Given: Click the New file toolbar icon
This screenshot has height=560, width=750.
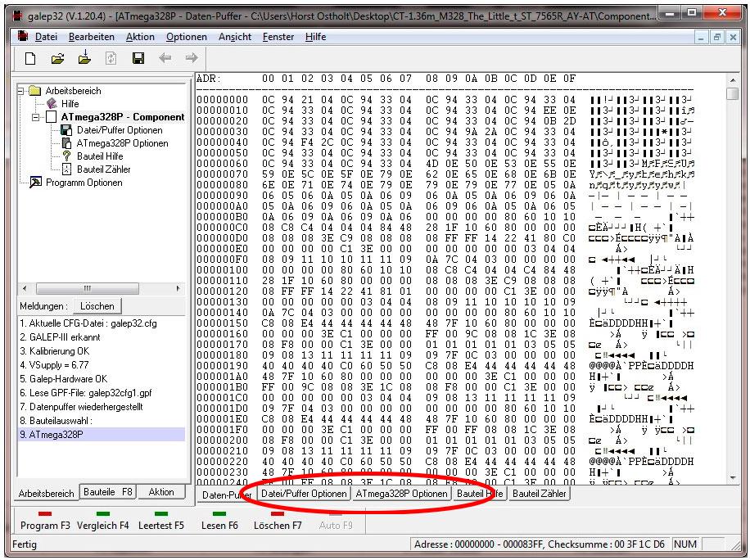Looking at the screenshot, I should click(x=30, y=58).
